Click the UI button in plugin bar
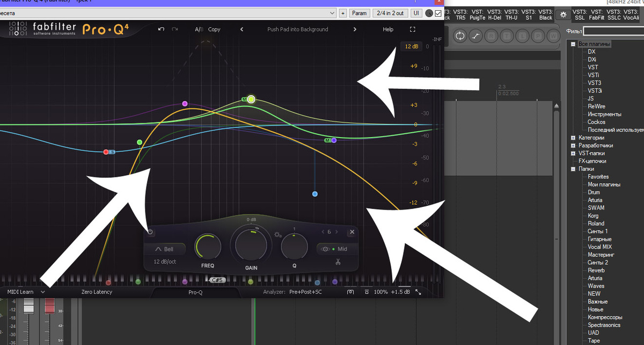The width and height of the screenshot is (644, 345). click(x=416, y=13)
